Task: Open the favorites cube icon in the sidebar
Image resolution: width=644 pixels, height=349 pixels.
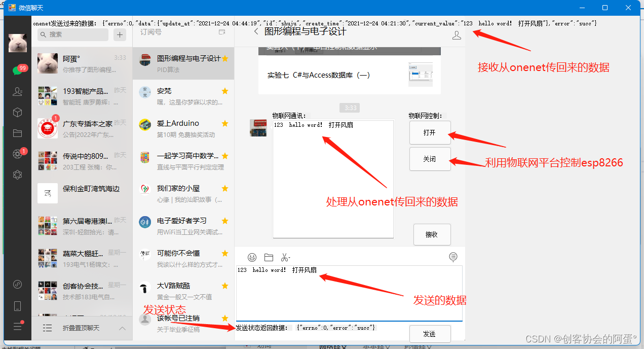Action: [x=18, y=113]
